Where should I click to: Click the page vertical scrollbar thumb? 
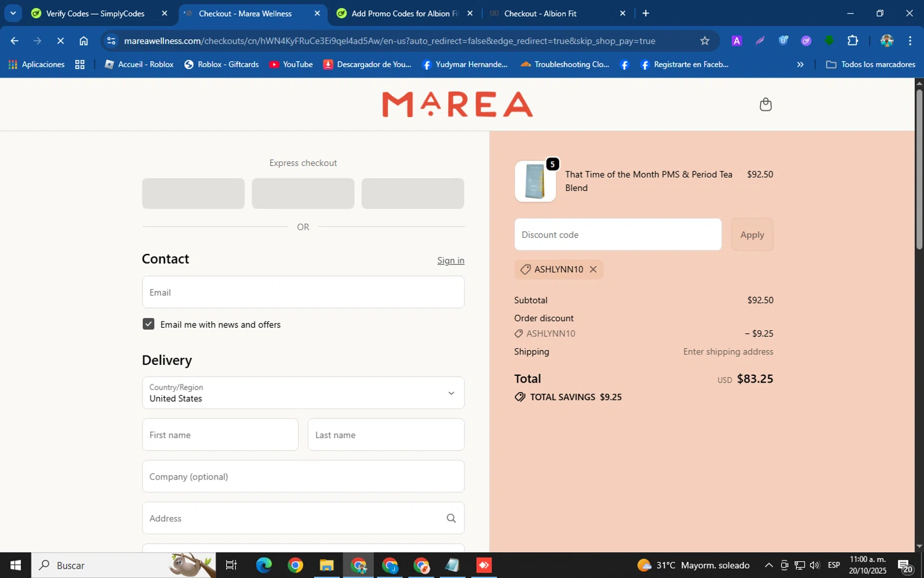click(919, 169)
